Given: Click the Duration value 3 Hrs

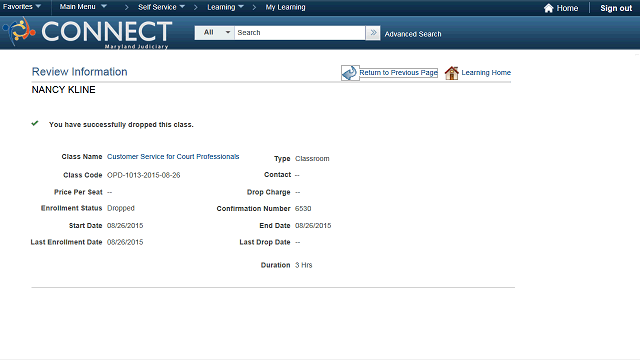Looking at the screenshot, I should (303, 265).
